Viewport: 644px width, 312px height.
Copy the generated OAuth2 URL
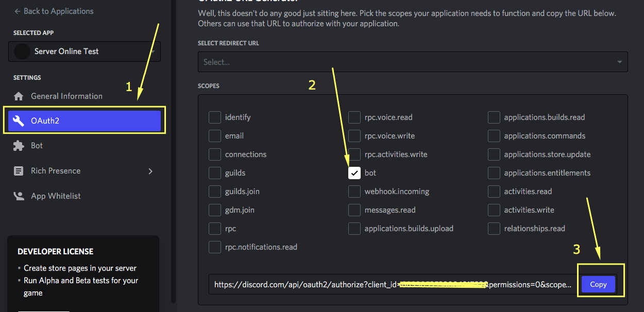tap(598, 284)
